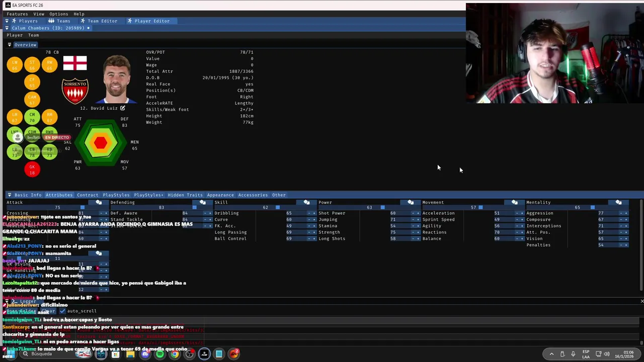Viewport: 644px width, 362px height.
Task: Open Google Chrome from the taskbar
Action: tap(175, 354)
